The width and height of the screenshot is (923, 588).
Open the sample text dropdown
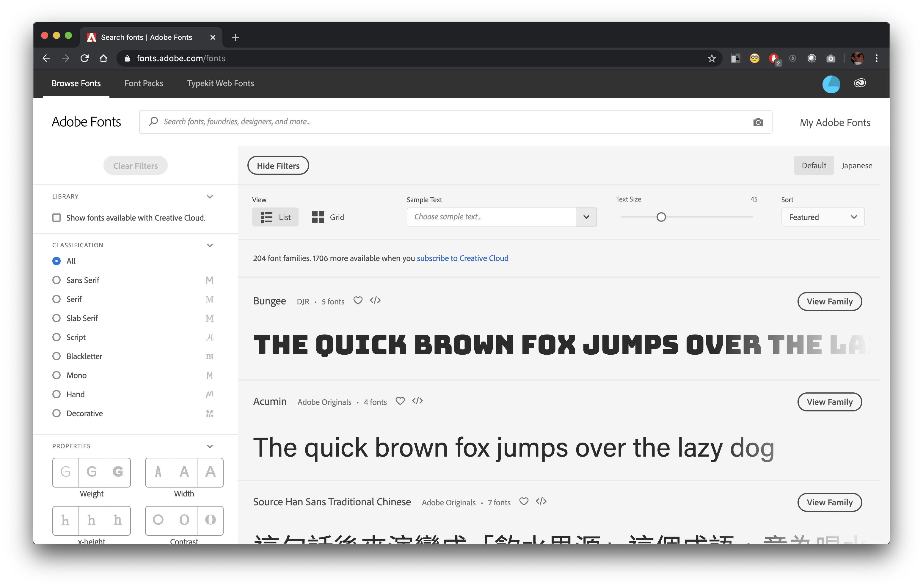click(x=586, y=217)
